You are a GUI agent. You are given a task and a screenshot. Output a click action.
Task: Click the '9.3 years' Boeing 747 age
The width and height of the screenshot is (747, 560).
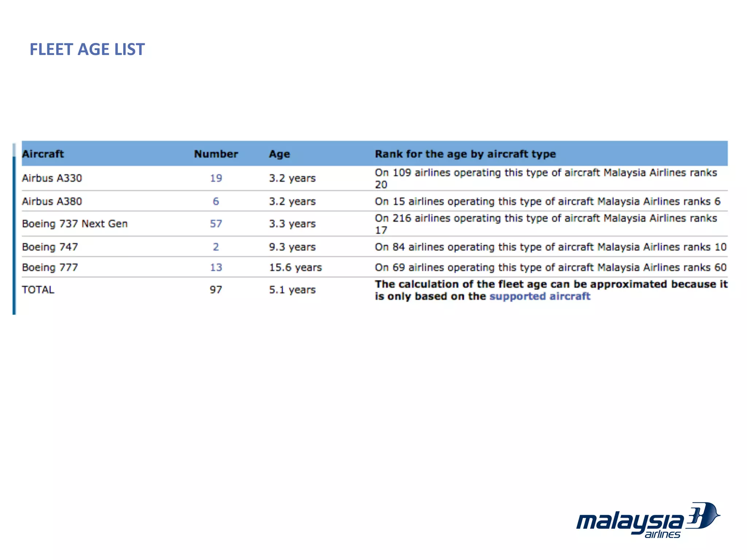(x=292, y=247)
